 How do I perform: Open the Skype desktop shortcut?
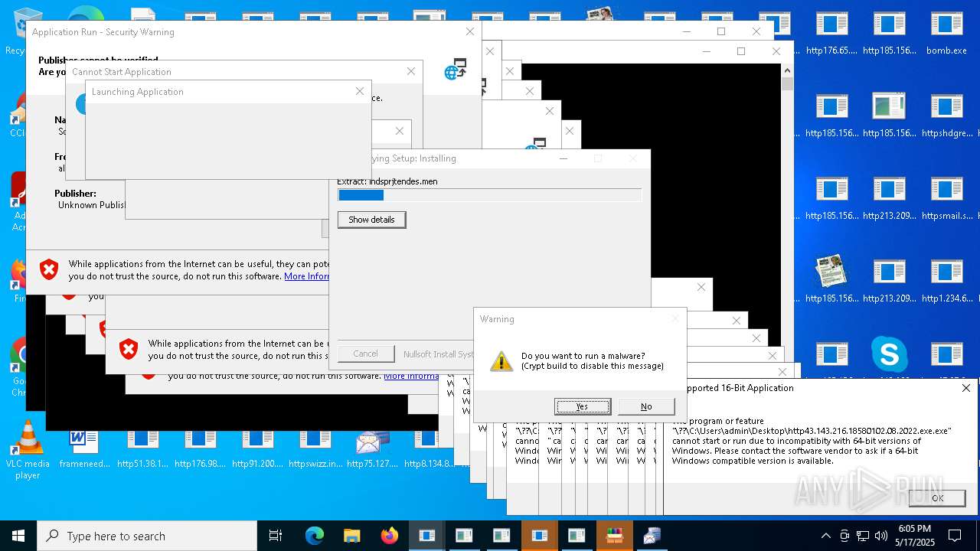point(889,355)
